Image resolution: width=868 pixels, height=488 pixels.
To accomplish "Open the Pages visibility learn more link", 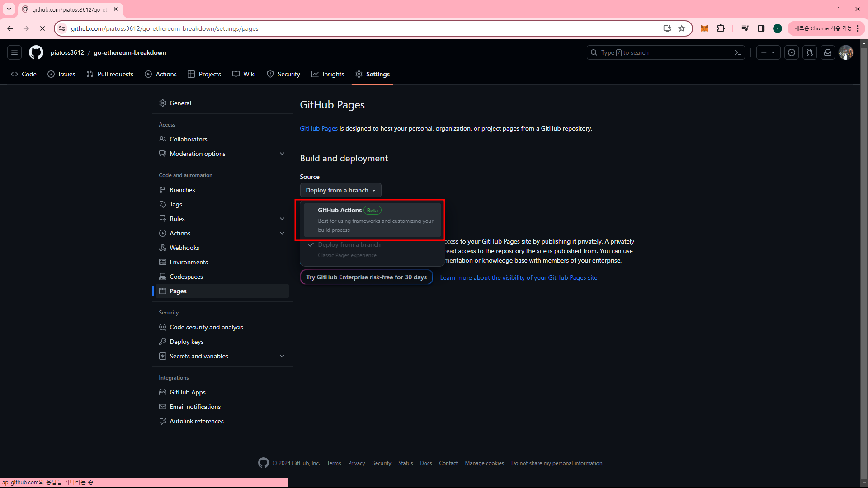I will (519, 277).
